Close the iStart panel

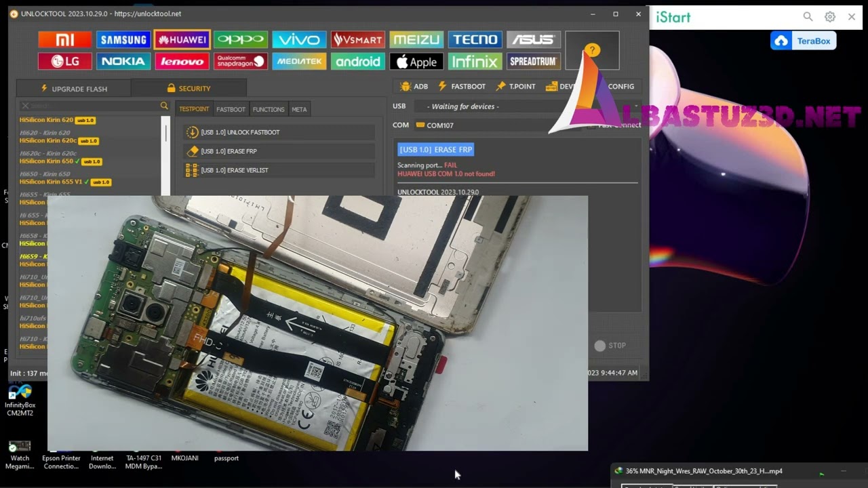(x=852, y=17)
